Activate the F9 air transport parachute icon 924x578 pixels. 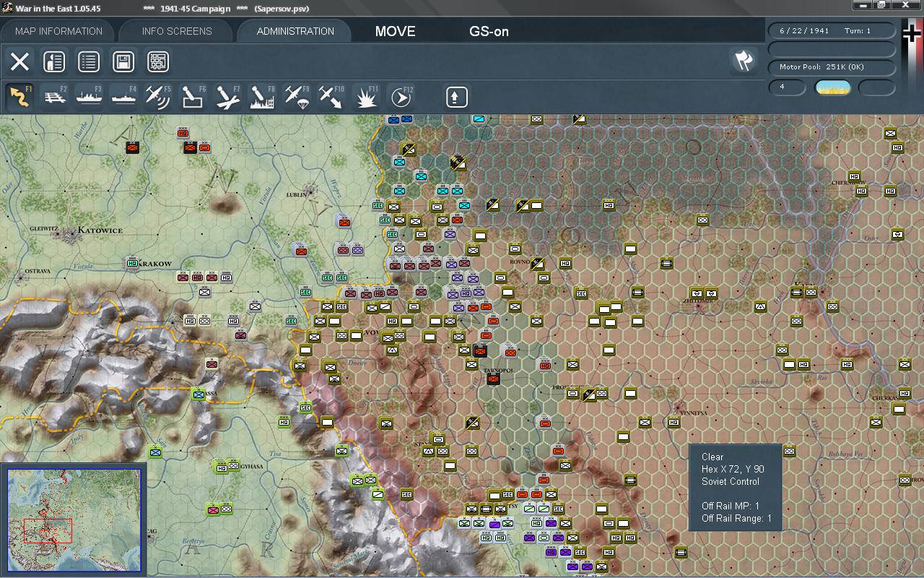pos(297,97)
